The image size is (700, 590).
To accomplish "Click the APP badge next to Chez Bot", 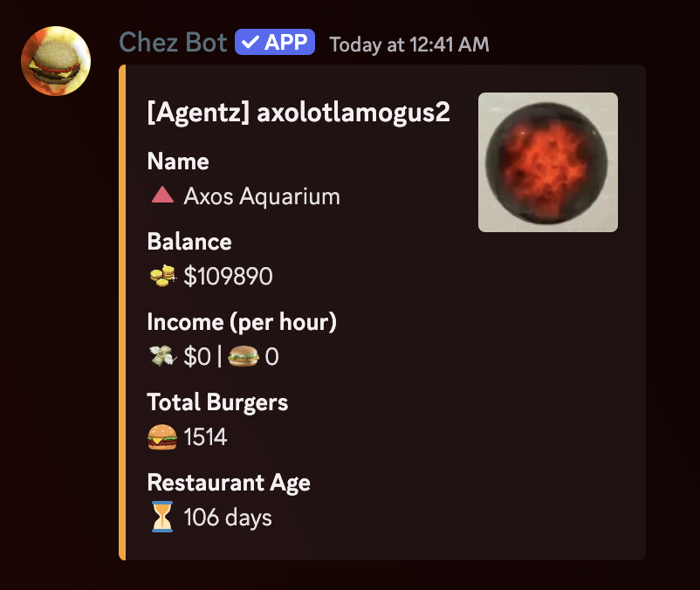I will 274,41.
